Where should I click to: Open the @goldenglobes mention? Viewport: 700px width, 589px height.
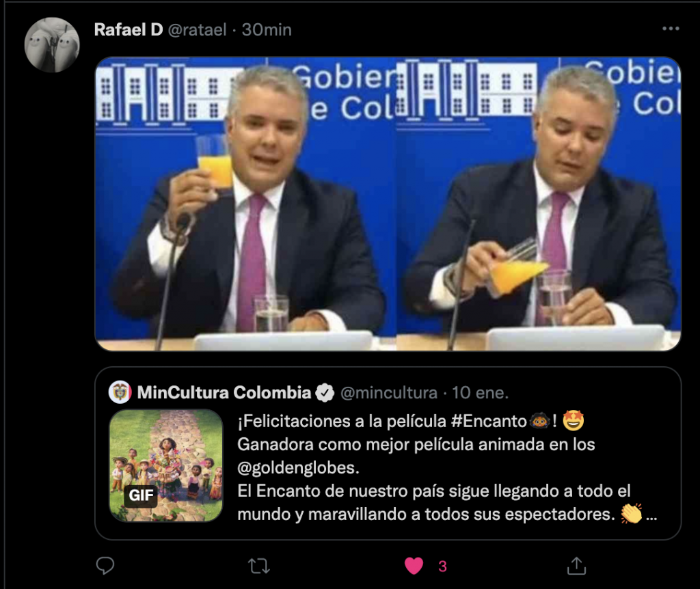[x=298, y=467]
